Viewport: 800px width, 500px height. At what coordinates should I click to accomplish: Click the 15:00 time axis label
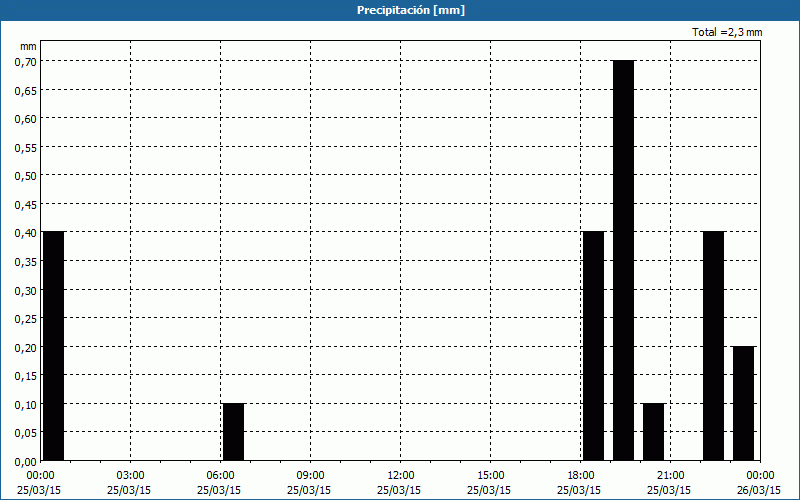pos(490,476)
